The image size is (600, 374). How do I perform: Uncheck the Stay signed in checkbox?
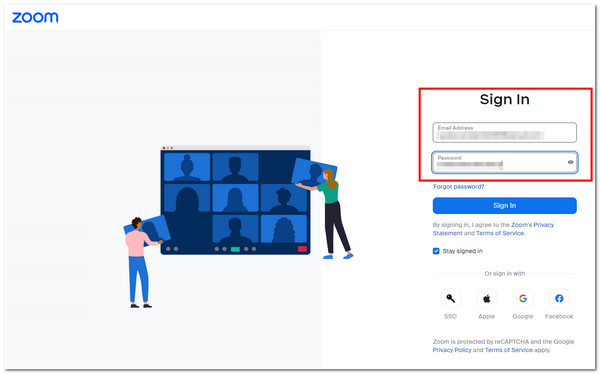point(436,251)
